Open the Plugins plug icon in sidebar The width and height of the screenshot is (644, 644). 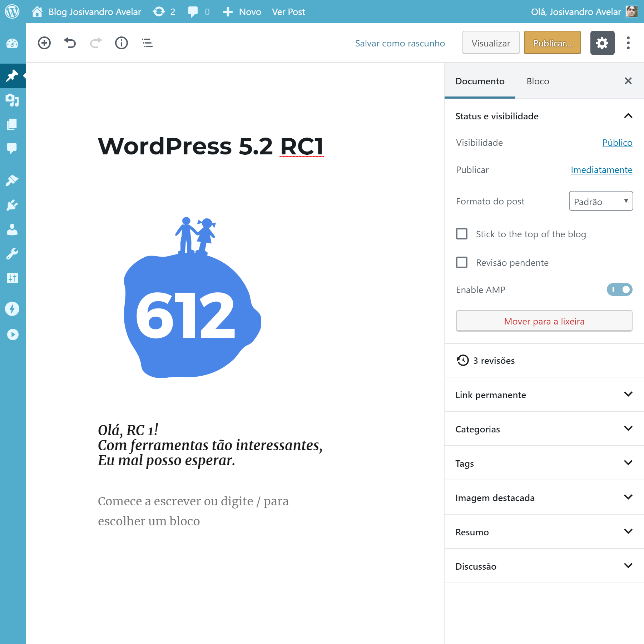[x=13, y=205]
